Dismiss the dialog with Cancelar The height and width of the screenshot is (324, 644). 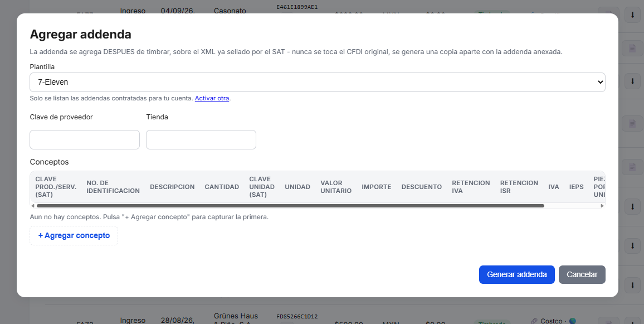tap(582, 275)
